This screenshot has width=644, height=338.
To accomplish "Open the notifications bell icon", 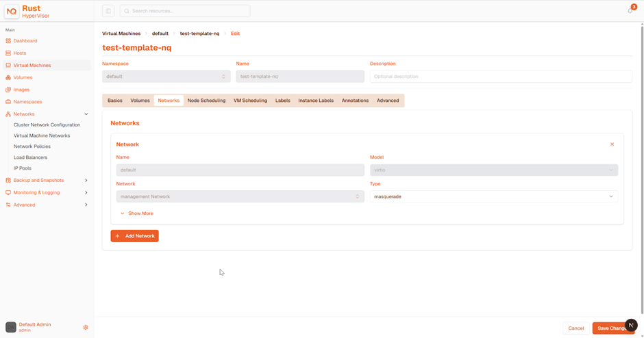I will coord(630,11).
